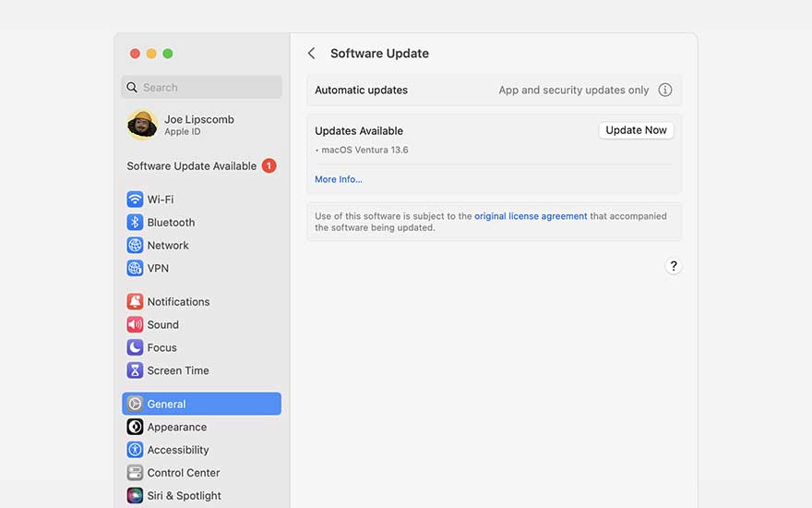Open the help question mark button
The height and width of the screenshot is (508, 812).
coord(674,266)
